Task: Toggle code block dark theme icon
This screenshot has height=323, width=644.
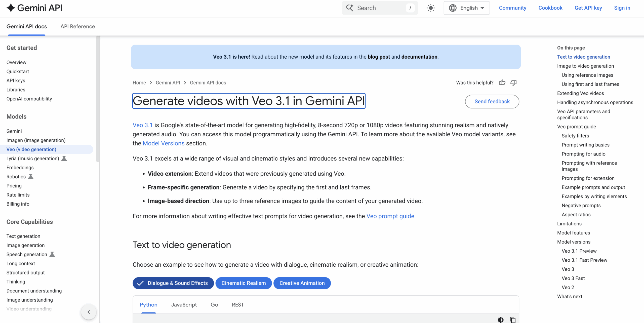Action: click(501, 319)
